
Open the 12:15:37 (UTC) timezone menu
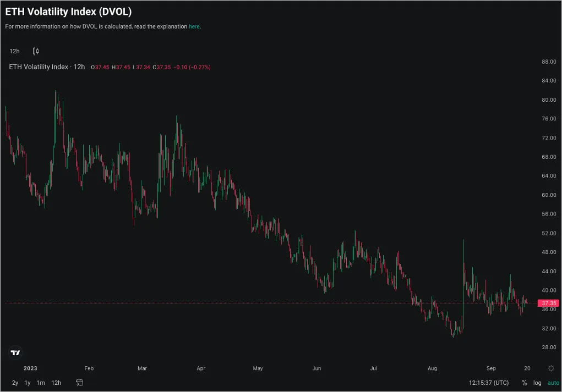489,383
